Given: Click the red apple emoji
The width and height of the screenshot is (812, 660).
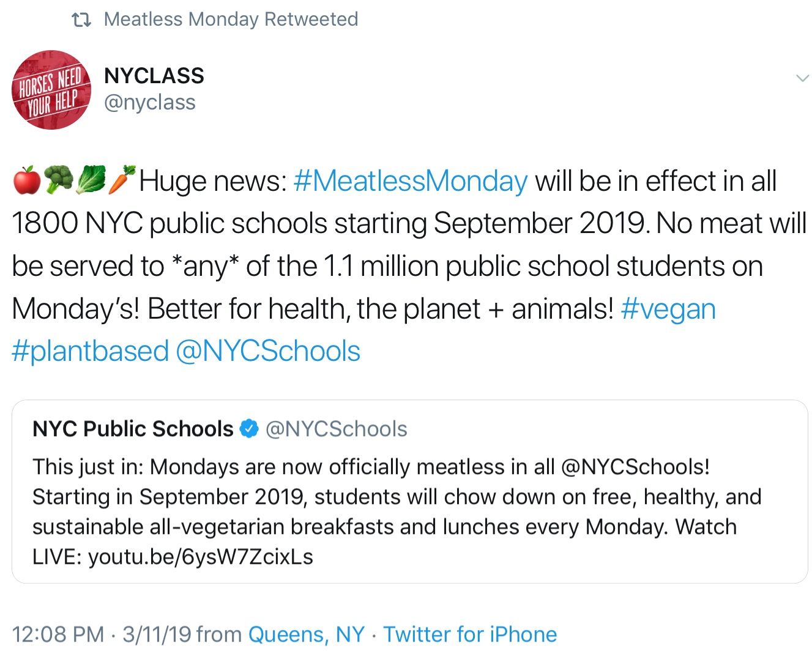Looking at the screenshot, I should pos(26,180).
